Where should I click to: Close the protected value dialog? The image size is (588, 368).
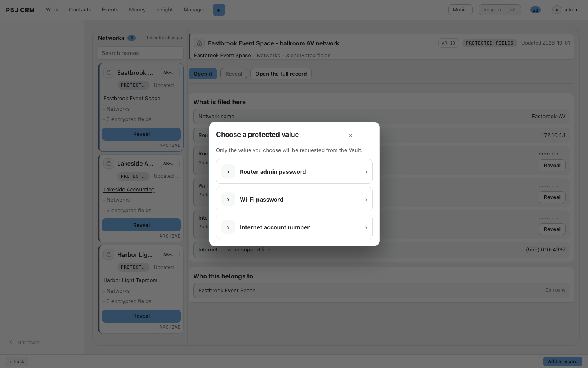(x=350, y=135)
